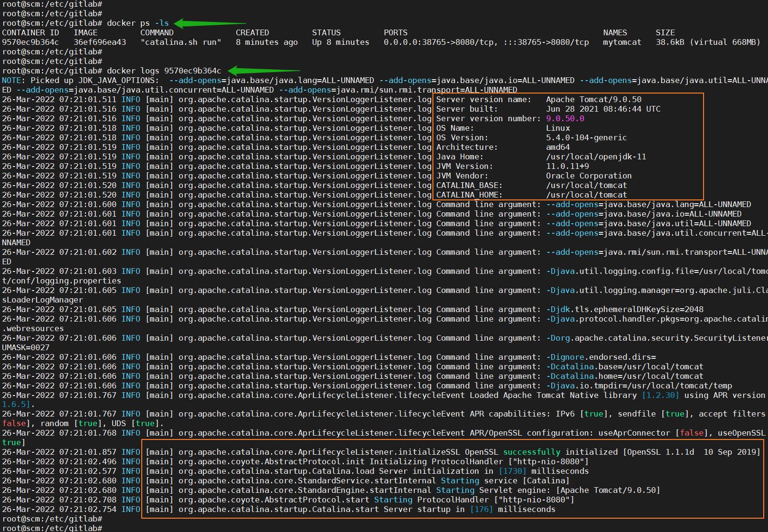The width and height of the screenshot is (768, 532).
Task: Click -Dignore.endorsed.dirs= argument
Action: (x=601, y=357)
